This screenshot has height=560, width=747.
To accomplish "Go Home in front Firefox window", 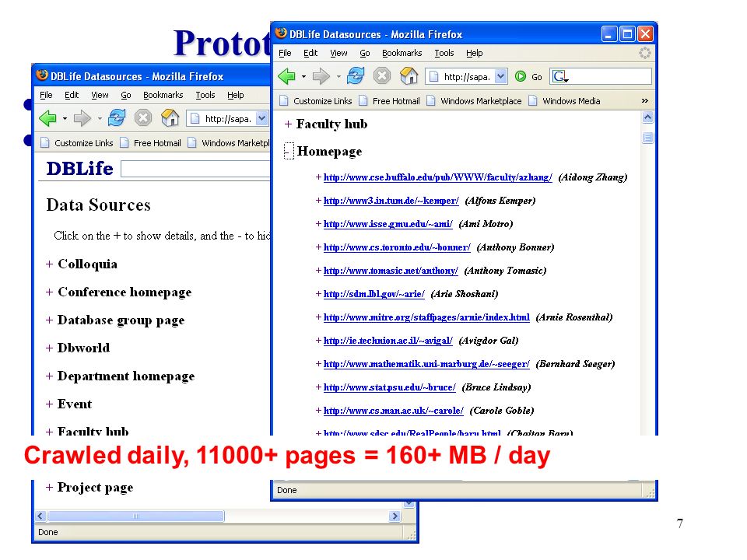I will click(x=409, y=76).
